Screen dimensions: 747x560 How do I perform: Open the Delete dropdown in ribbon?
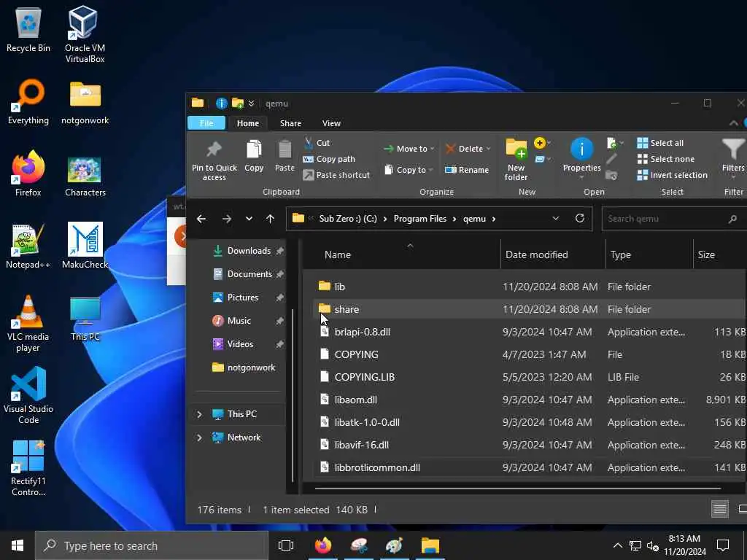(x=468, y=149)
